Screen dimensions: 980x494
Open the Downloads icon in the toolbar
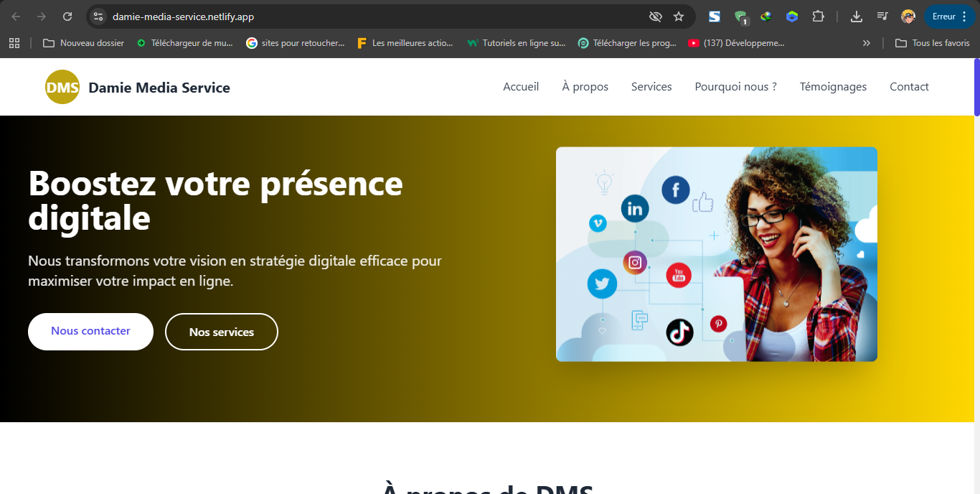[857, 17]
